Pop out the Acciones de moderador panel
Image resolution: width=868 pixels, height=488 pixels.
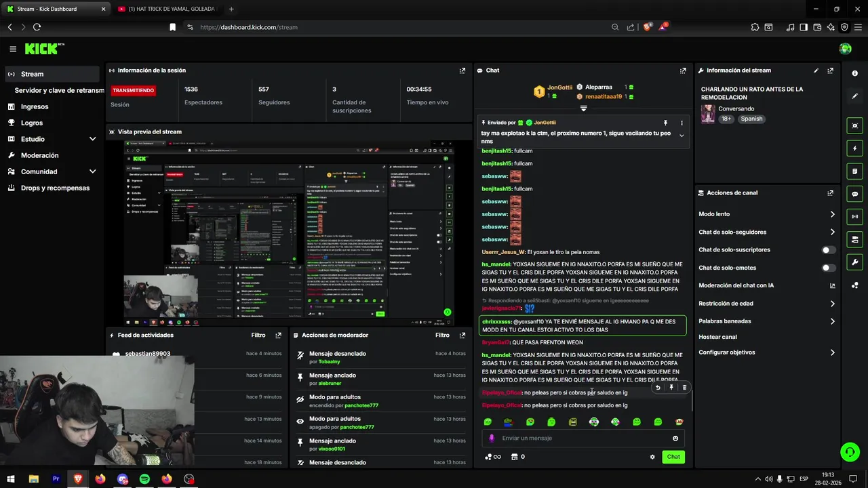coord(462,335)
